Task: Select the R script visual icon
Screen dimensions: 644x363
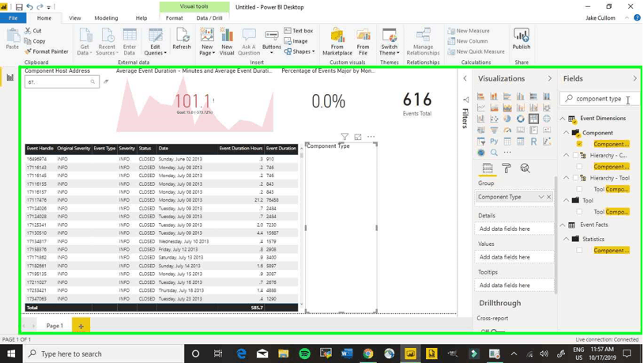Action: click(533, 142)
